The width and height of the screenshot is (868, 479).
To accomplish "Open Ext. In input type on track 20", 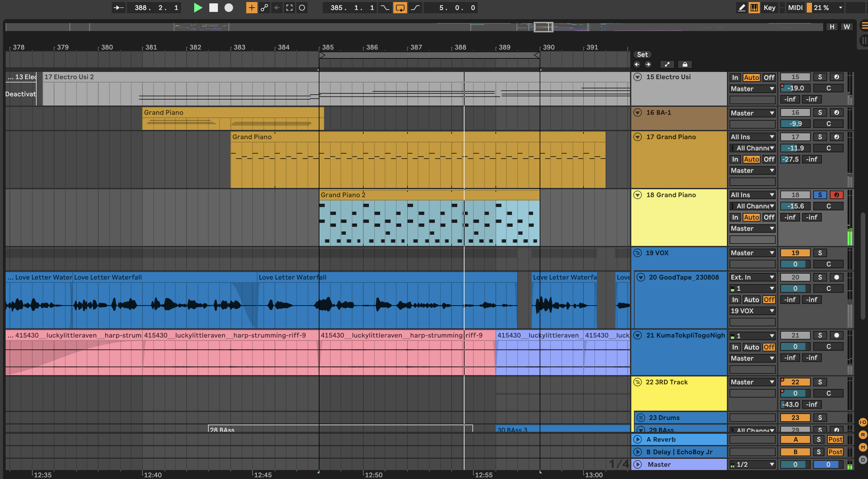I will coord(752,277).
